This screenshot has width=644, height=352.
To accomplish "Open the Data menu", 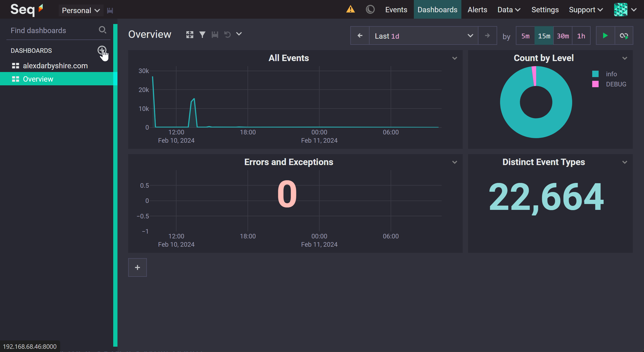I will coord(509,10).
